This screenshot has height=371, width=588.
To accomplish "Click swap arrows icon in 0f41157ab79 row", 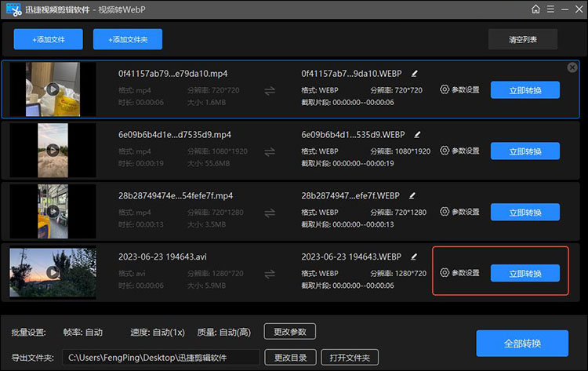I will click(x=270, y=91).
